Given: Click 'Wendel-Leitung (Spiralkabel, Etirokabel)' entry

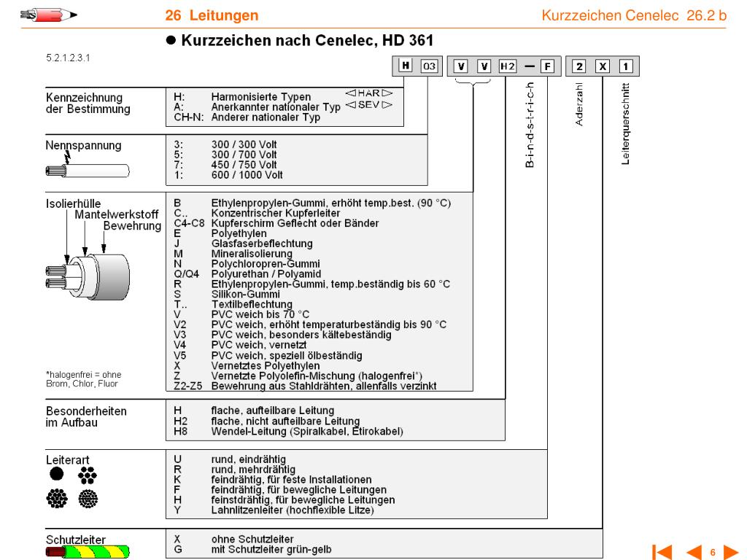Looking at the screenshot, I should pyautogui.click(x=307, y=432).
